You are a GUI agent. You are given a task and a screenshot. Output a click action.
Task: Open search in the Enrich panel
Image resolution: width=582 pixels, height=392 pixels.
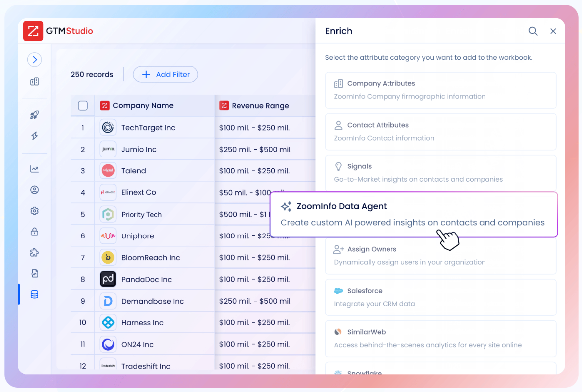tap(533, 31)
